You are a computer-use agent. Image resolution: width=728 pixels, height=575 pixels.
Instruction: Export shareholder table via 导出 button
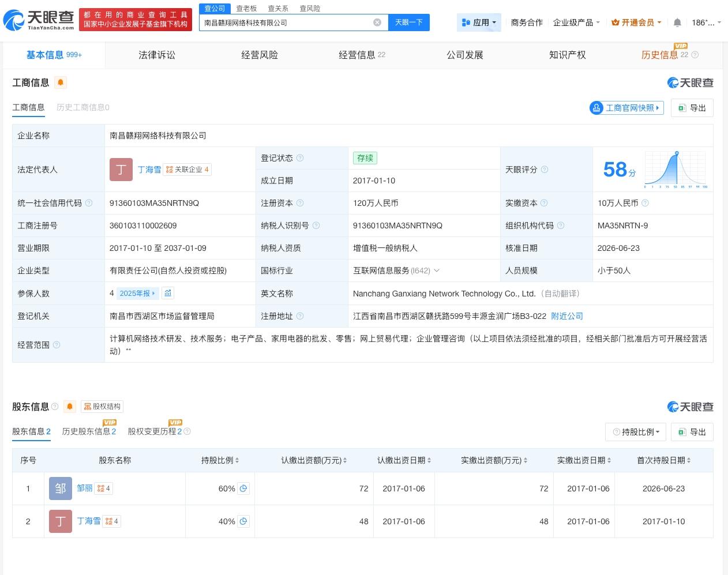[692, 432]
